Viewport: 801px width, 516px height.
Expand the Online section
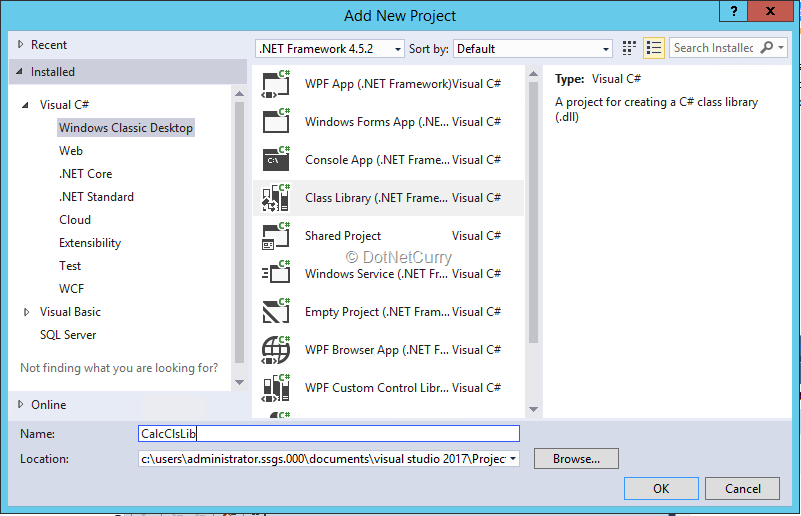pos(20,404)
